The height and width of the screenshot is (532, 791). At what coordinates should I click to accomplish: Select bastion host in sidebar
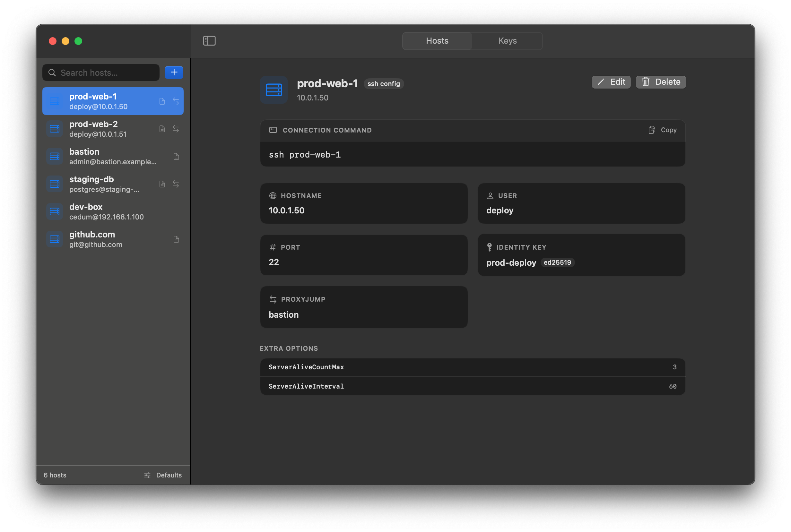click(x=113, y=156)
